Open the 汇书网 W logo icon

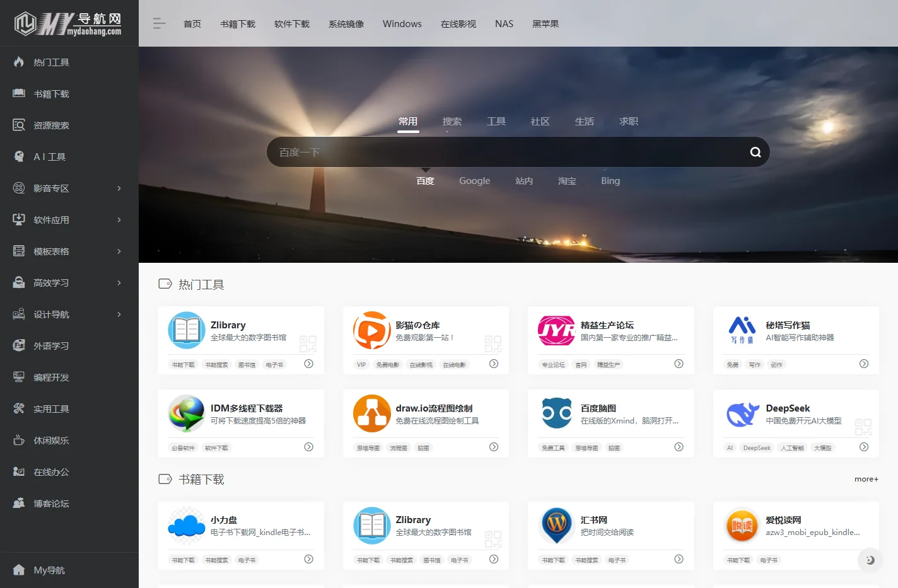point(557,526)
